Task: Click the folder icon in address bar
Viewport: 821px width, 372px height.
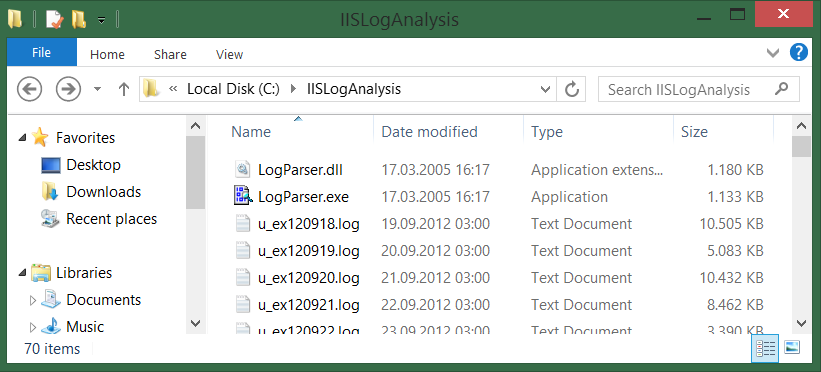Action: (x=151, y=89)
